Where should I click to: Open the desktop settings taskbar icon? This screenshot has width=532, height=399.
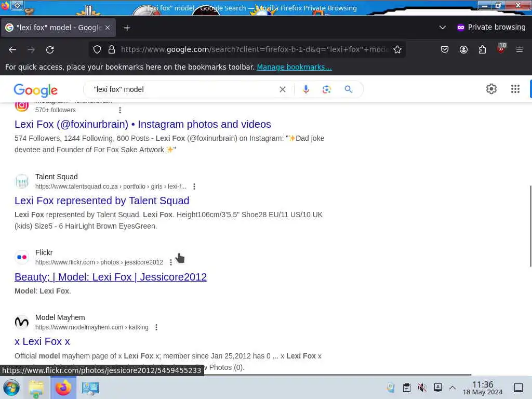(90, 388)
